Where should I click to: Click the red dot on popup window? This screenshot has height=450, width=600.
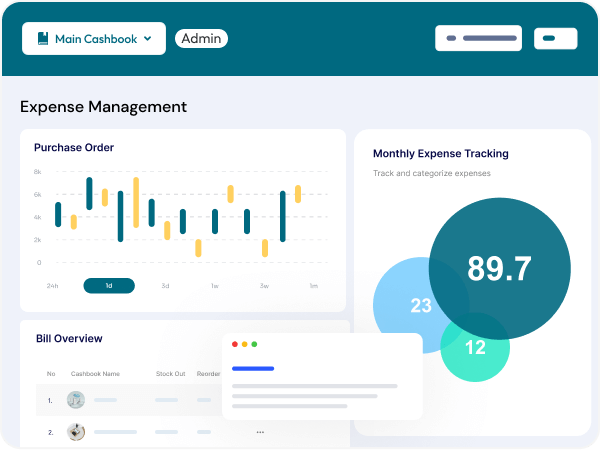pos(235,344)
